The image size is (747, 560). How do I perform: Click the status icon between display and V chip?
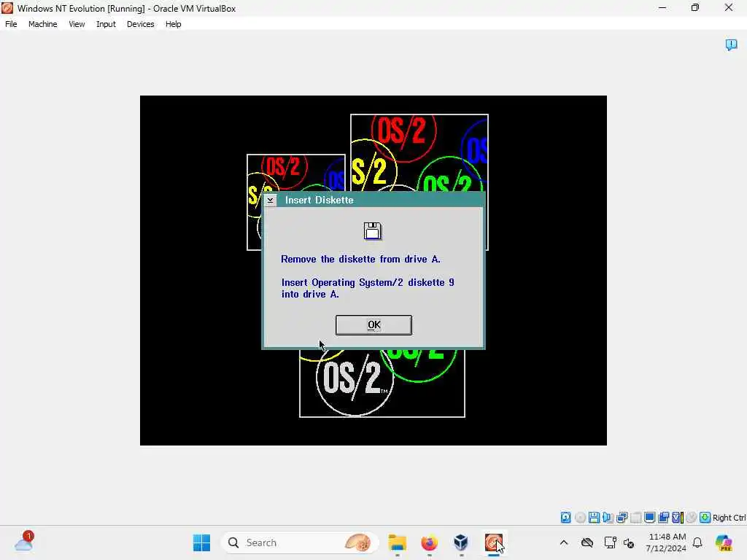point(663,517)
